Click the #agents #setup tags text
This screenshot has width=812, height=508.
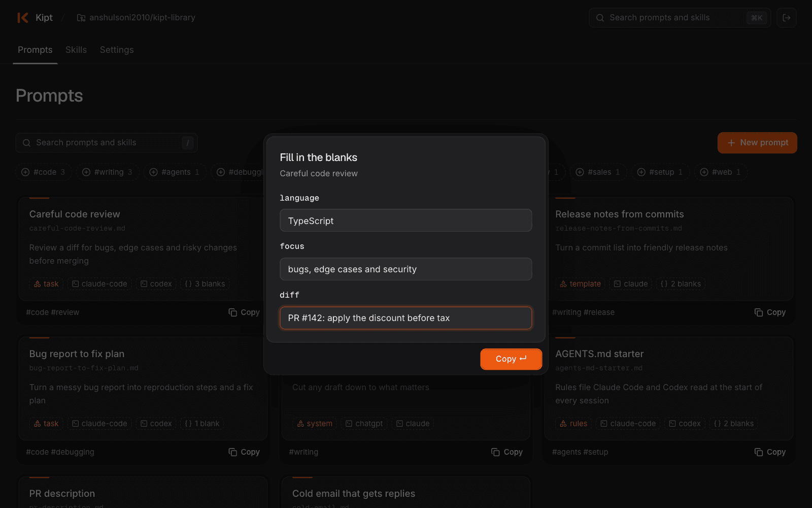(580, 452)
